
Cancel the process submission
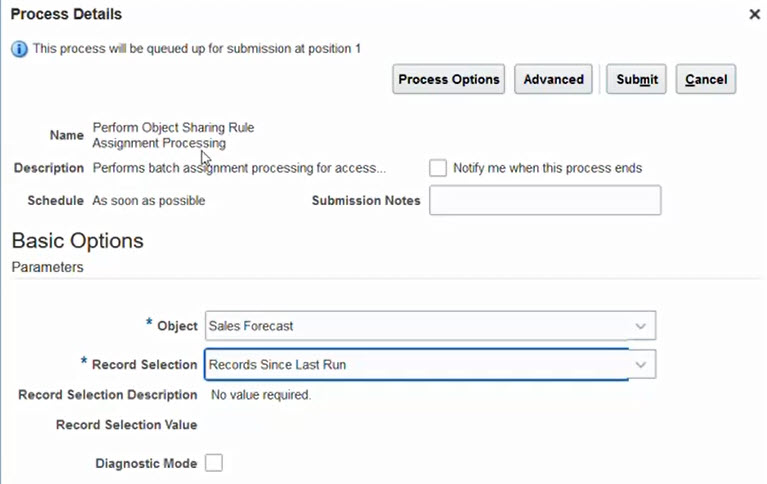pyautogui.click(x=706, y=79)
